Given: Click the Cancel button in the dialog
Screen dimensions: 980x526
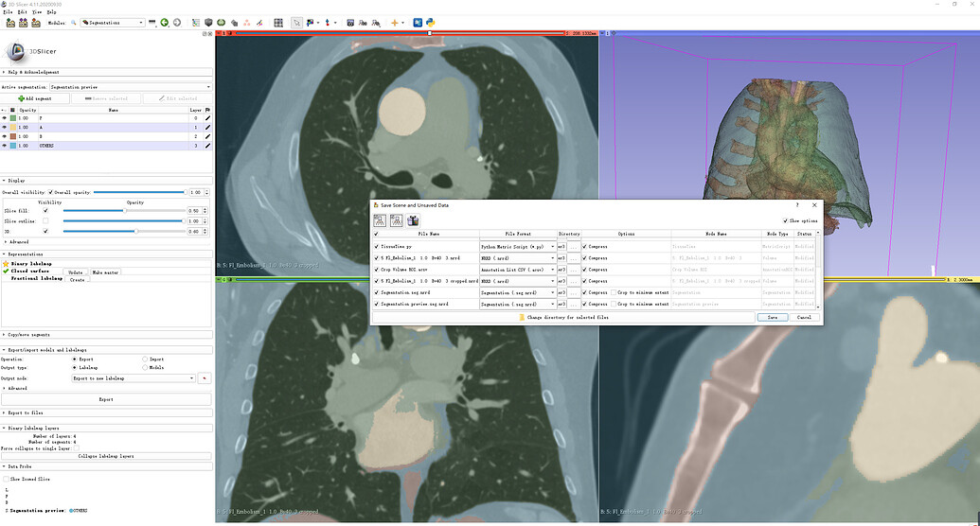Looking at the screenshot, I should coord(805,317).
